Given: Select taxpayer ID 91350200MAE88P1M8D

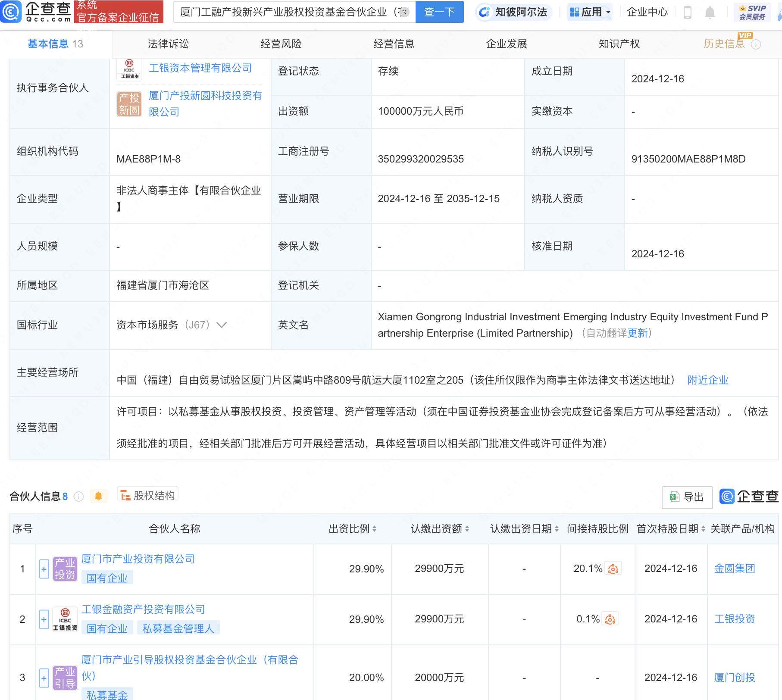Looking at the screenshot, I should point(688,159).
